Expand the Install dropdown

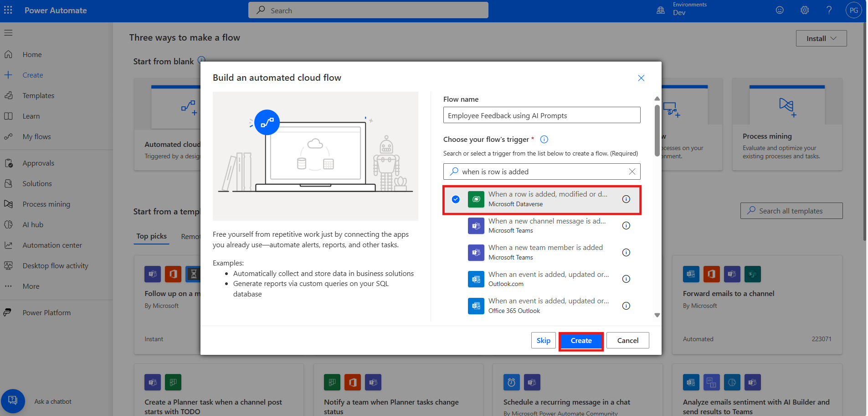(821, 38)
